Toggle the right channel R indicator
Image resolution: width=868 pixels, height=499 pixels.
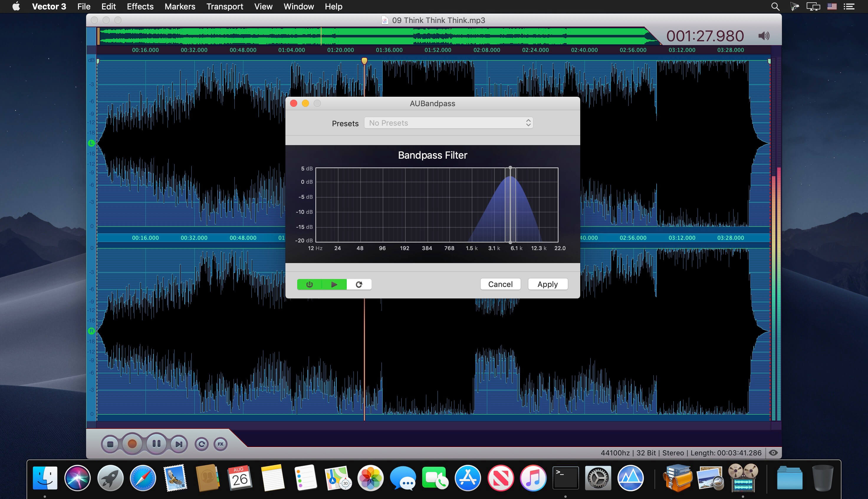click(x=91, y=331)
